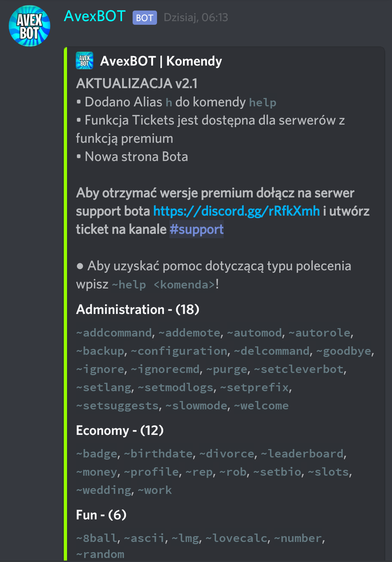
Task: Click the BOT badge next to username
Action: tap(145, 18)
